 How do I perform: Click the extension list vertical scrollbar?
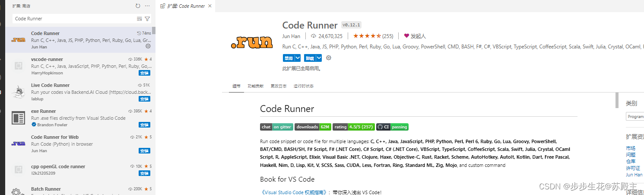(154, 30)
